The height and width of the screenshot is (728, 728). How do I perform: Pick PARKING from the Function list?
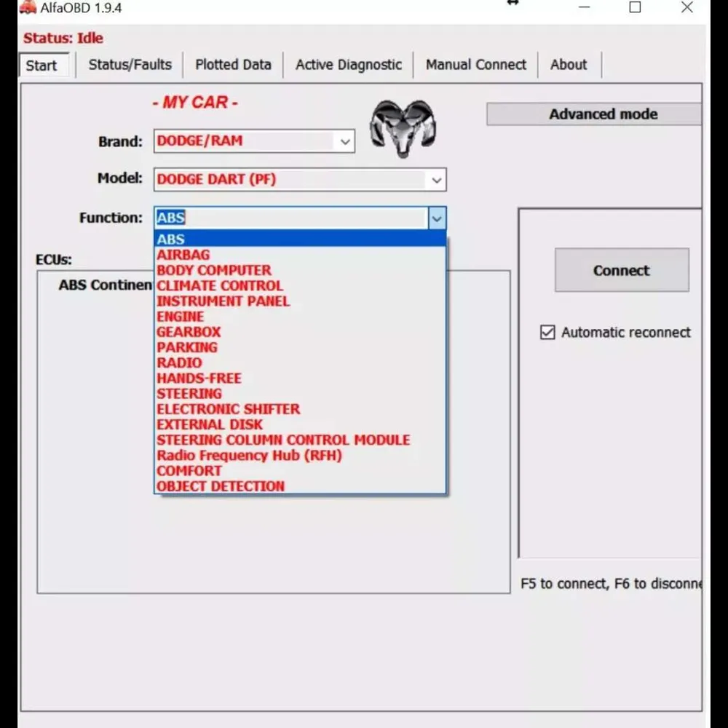[300, 347]
